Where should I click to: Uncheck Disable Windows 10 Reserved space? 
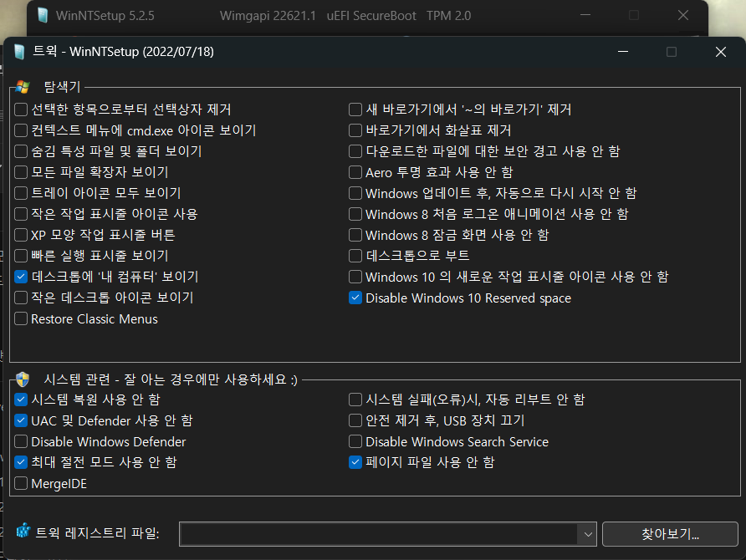[x=355, y=298]
